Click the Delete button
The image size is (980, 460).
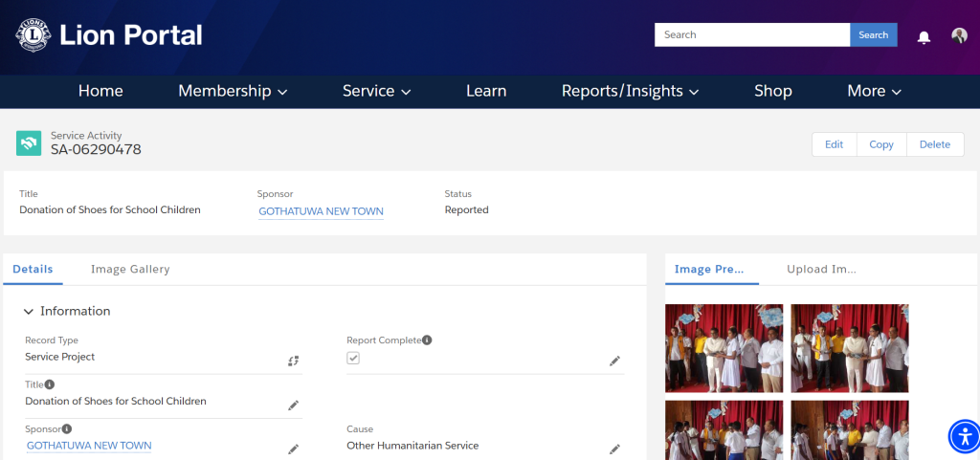tap(935, 144)
